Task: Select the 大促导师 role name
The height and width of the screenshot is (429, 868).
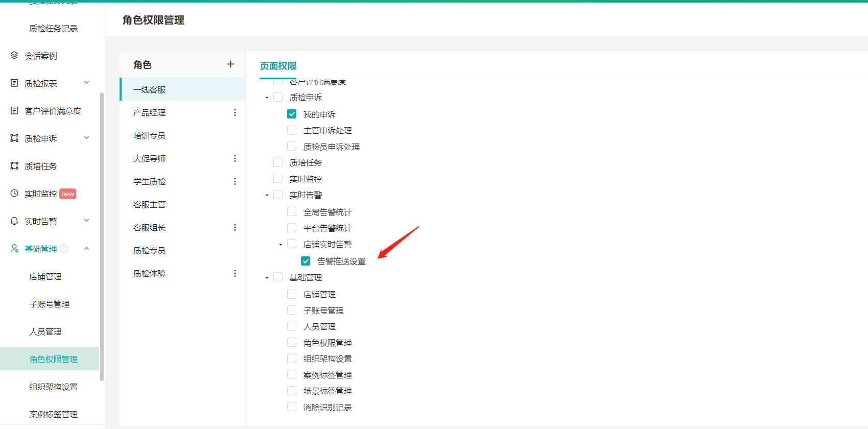Action: pyautogui.click(x=149, y=158)
